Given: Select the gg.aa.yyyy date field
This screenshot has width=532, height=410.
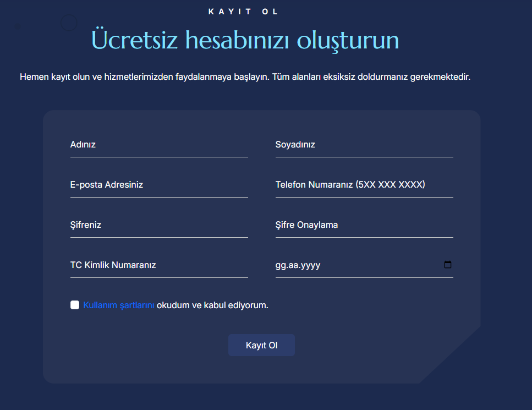Looking at the screenshot, I should click(x=364, y=265).
